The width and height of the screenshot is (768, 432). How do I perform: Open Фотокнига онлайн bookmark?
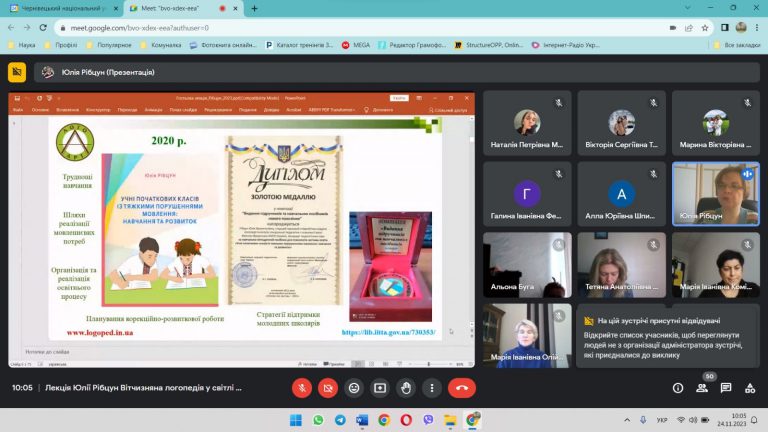tap(223, 45)
